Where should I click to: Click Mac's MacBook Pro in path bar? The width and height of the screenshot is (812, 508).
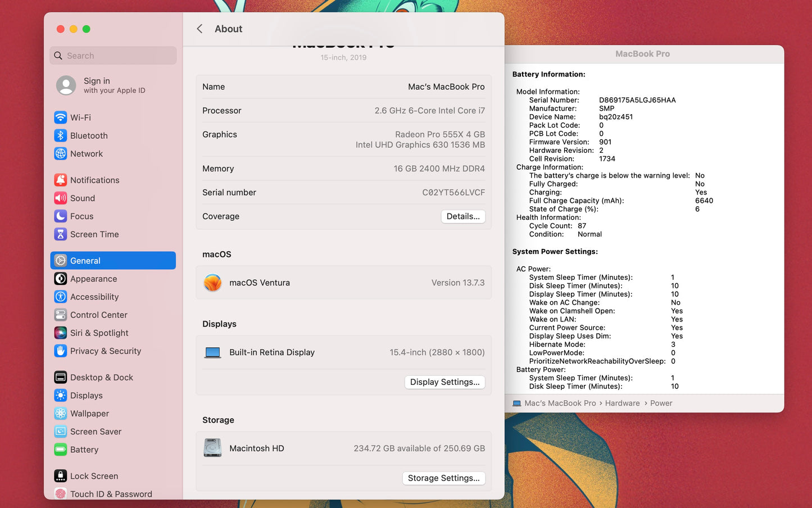pos(560,403)
